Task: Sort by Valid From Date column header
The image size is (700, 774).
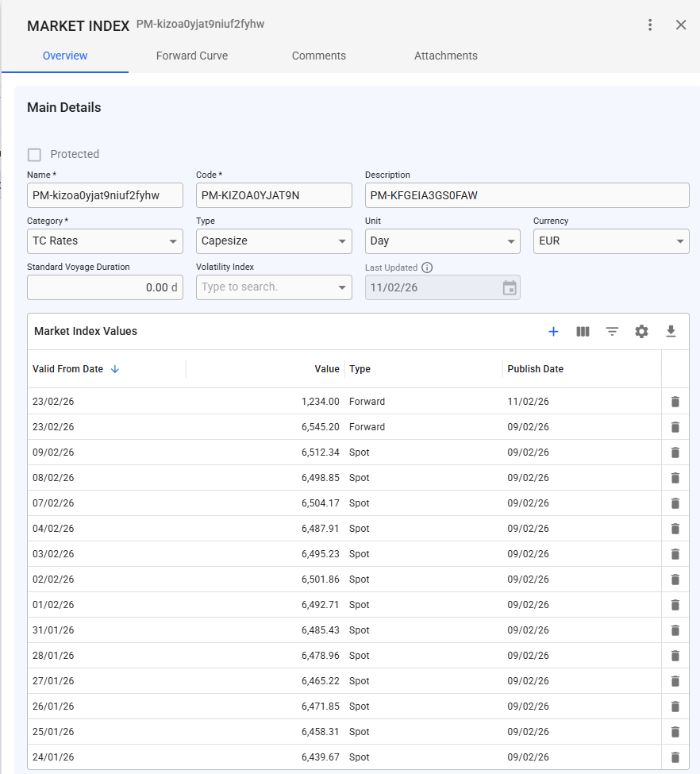Action: 68,369
